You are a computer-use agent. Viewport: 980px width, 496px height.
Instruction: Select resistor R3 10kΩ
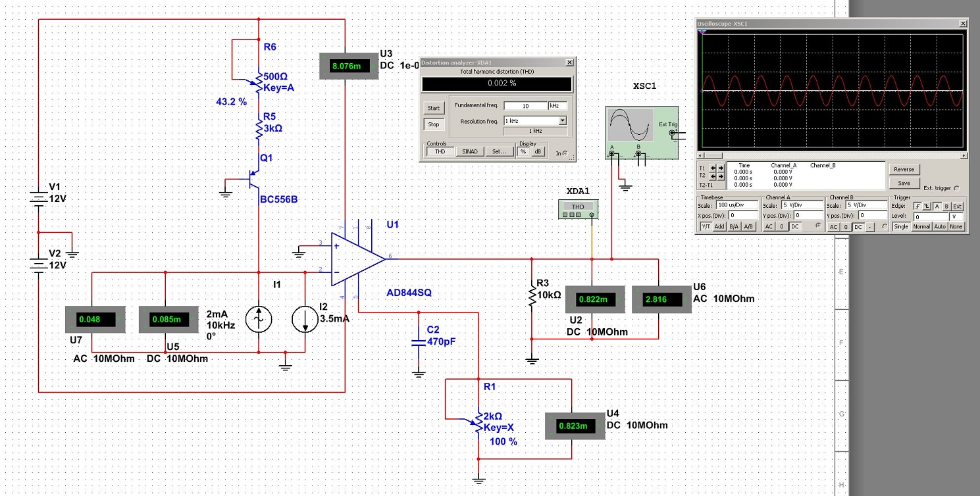click(x=531, y=295)
